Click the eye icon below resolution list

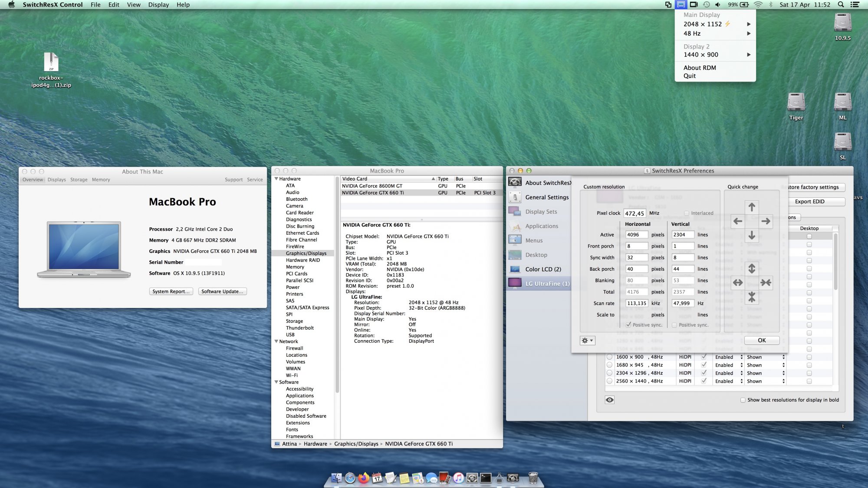[x=609, y=400]
